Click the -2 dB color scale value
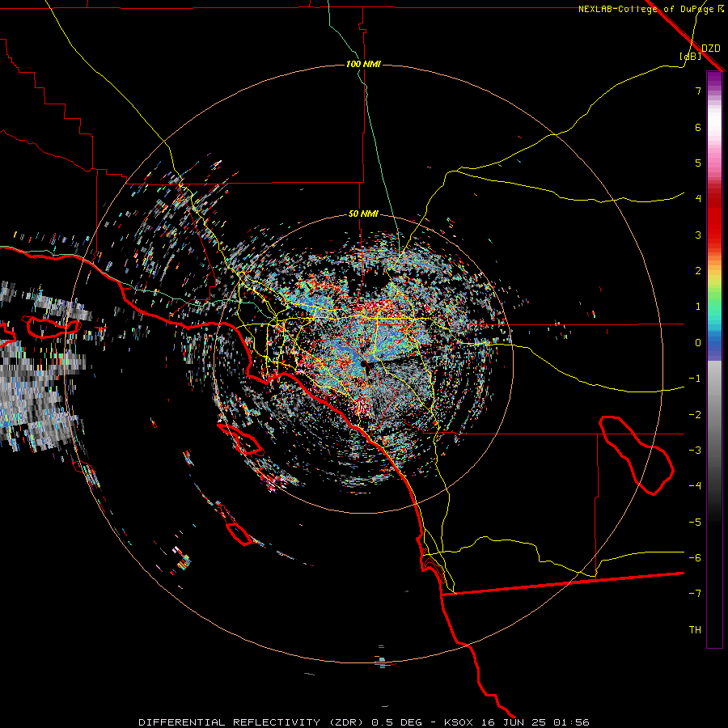This screenshot has width=728, height=728. pyautogui.click(x=695, y=415)
